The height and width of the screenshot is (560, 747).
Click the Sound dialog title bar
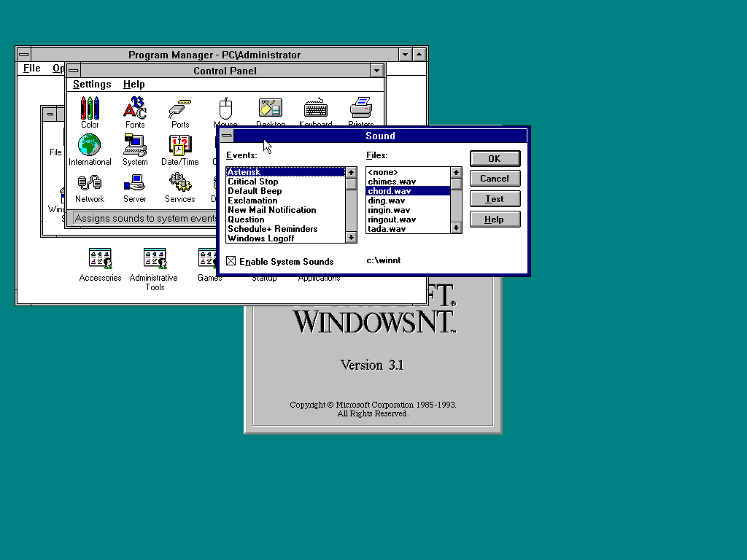point(380,136)
